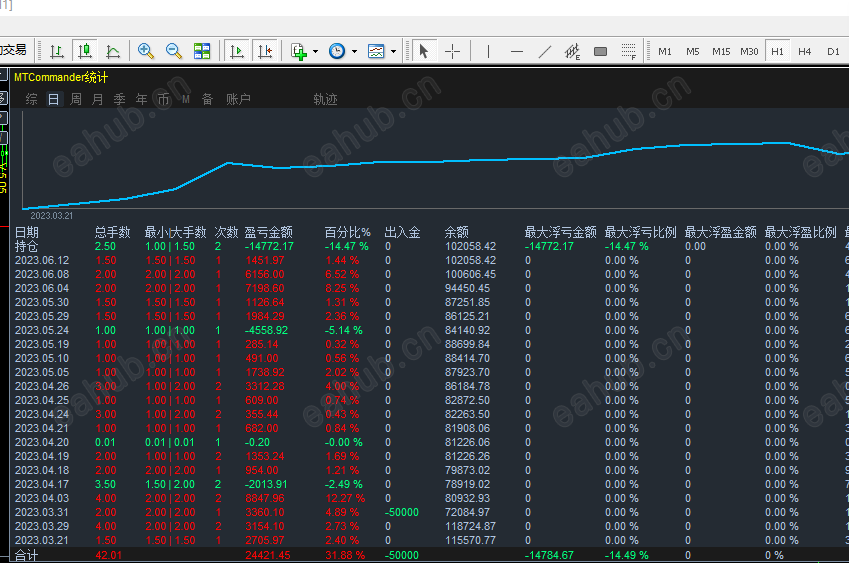Click the 余额 column header
This screenshot has width=849, height=563.
point(456,232)
